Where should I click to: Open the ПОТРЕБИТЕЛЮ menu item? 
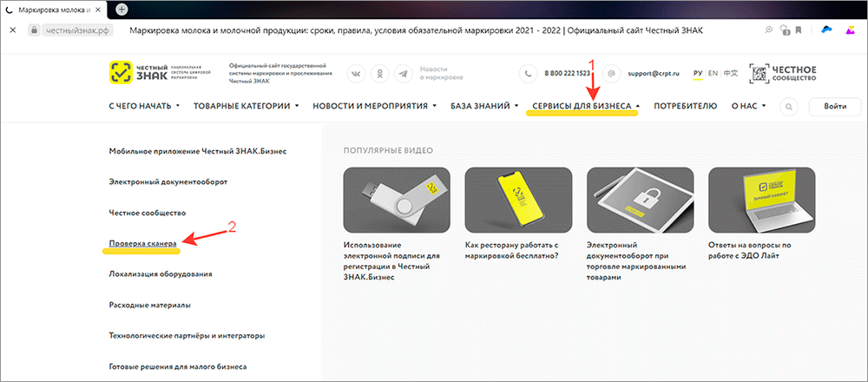click(x=686, y=106)
